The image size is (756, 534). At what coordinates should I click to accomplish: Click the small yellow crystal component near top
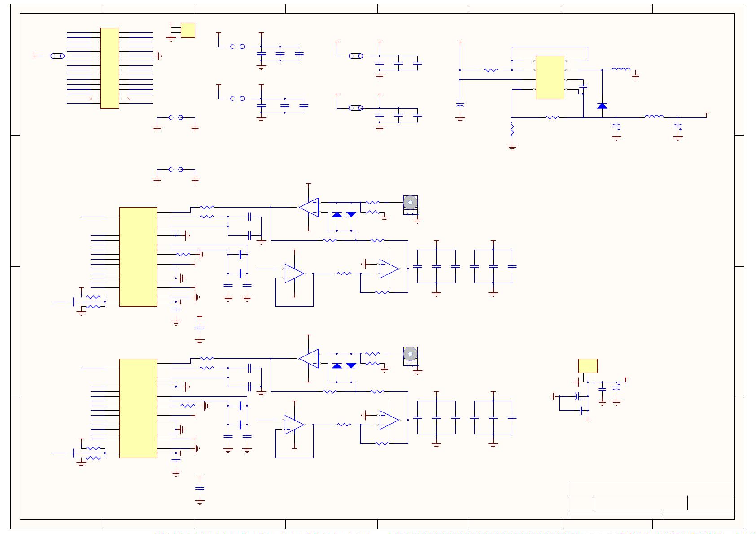188,30
